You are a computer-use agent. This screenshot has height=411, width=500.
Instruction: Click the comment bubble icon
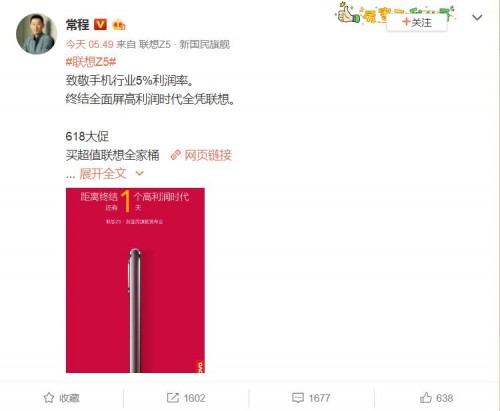298,398
